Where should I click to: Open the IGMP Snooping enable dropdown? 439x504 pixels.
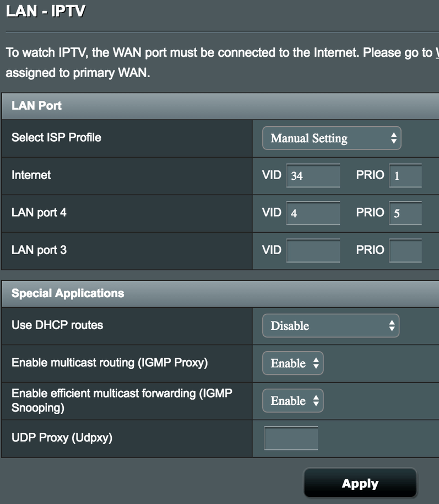(x=292, y=400)
